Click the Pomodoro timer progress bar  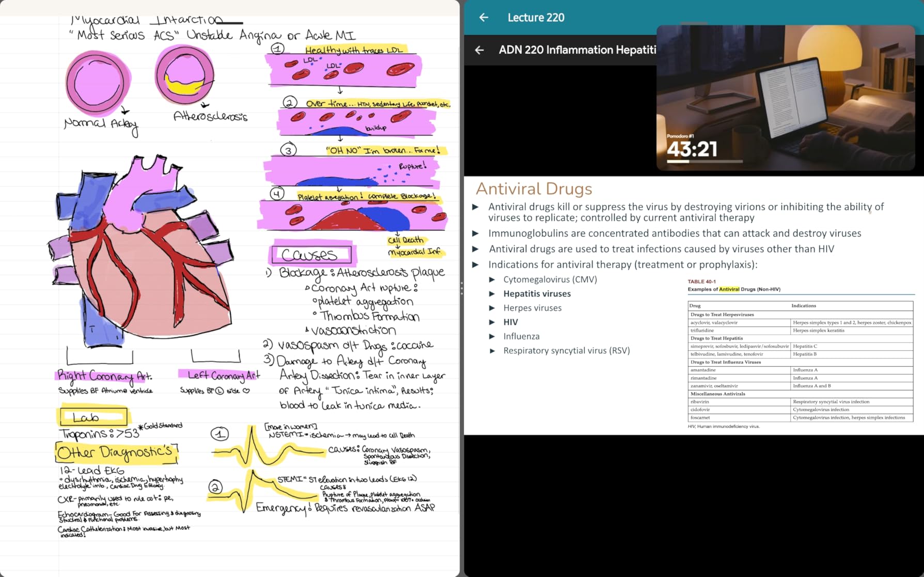pos(704,162)
